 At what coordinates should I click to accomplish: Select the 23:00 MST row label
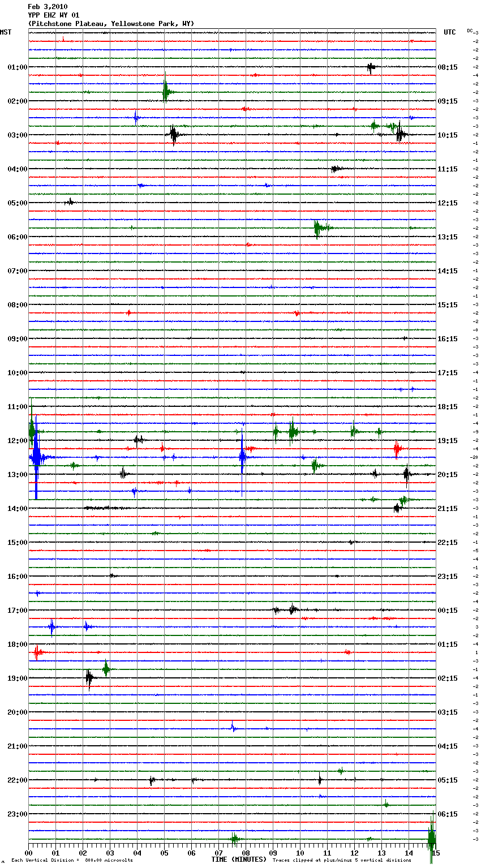(x=18, y=814)
